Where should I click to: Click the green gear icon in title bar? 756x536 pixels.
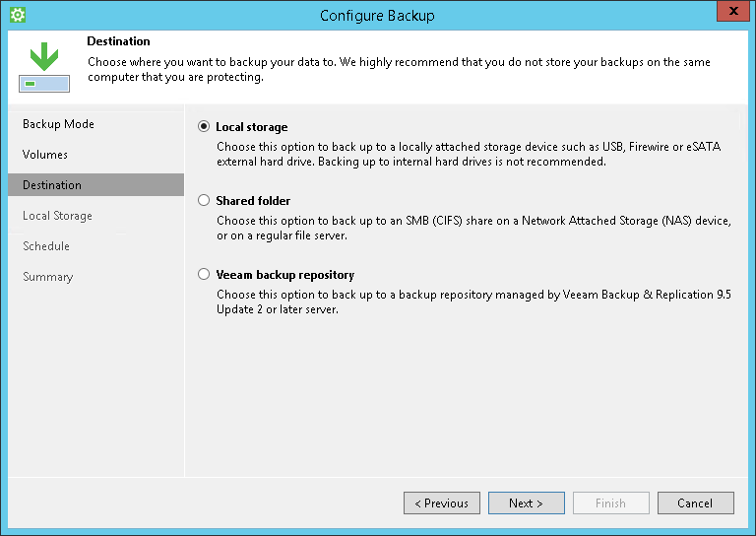pos(18,15)
